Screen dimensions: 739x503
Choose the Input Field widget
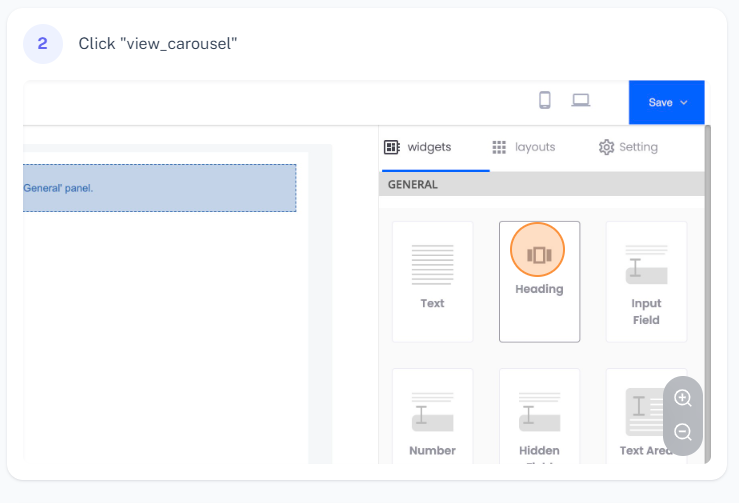(646, 281)
